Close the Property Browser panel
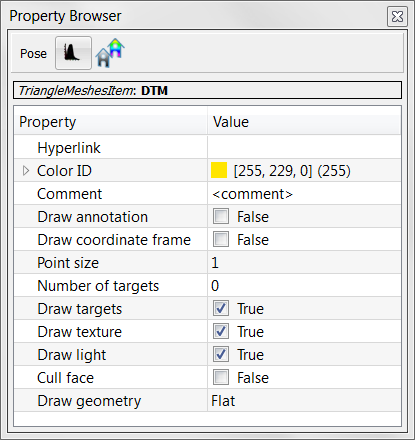This screenshot has height=440, width=415. tap(397, 16)
